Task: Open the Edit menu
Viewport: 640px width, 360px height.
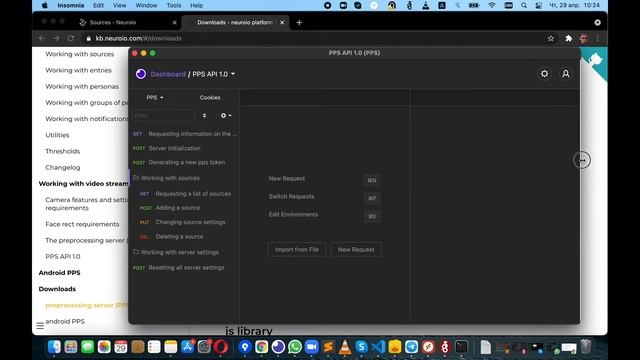Action: [x=98, y=5]
